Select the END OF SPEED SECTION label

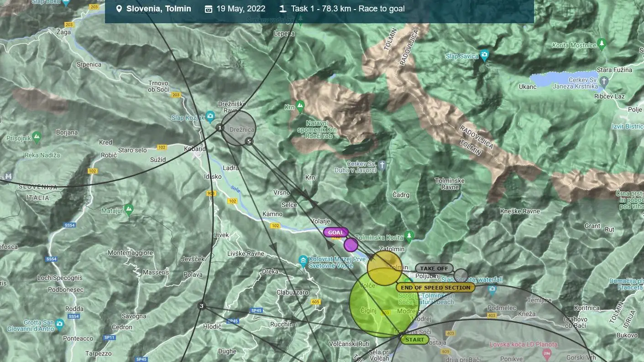pyautogui.click(x=435, y=288)
